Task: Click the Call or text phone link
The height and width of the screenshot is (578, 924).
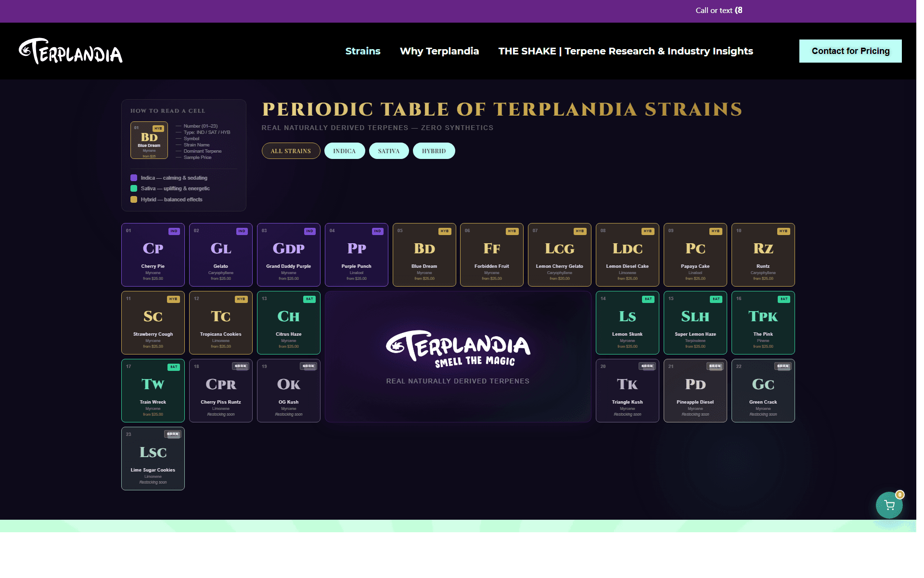Action: (x=719, y=11)
